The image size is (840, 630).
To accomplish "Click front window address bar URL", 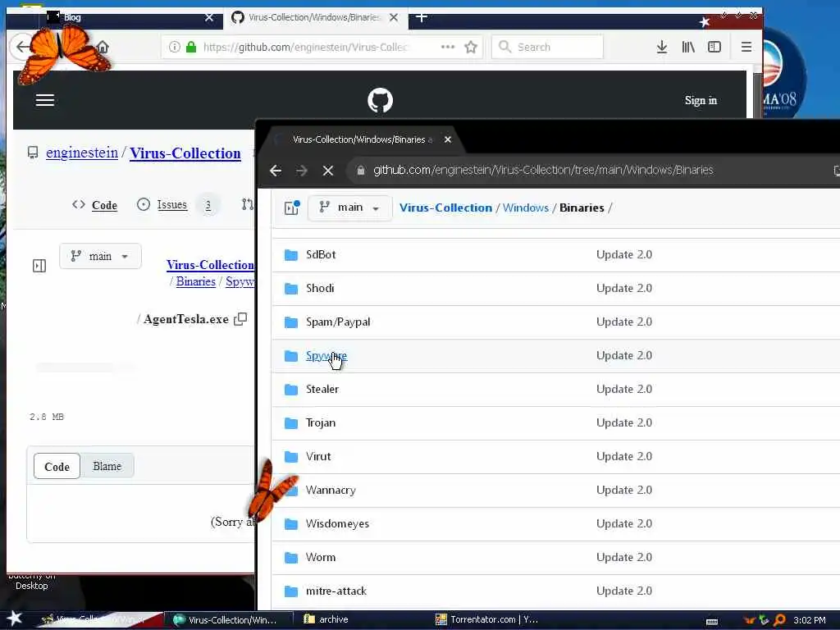I will point(543,171).
